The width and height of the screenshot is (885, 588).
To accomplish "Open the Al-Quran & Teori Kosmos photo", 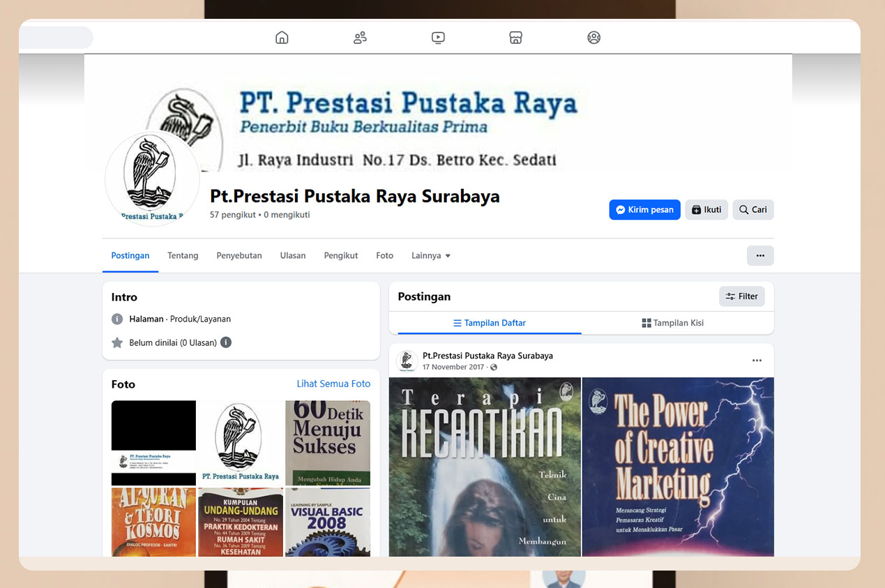I will click(x=153, y=522).
